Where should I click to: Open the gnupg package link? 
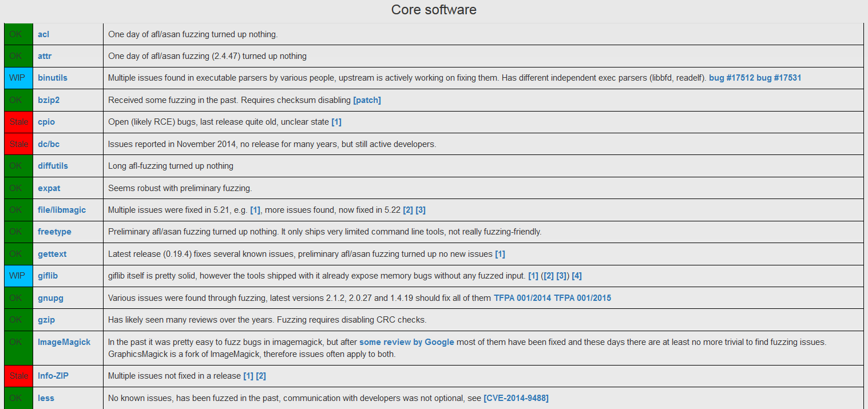coord(50,298)
